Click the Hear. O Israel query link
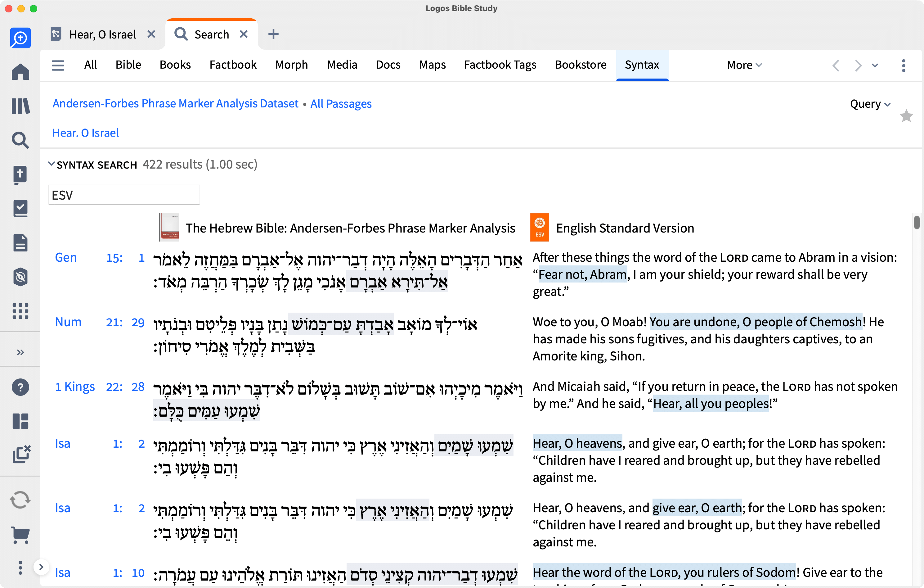 pyautogui.click(x=86, y=133)
